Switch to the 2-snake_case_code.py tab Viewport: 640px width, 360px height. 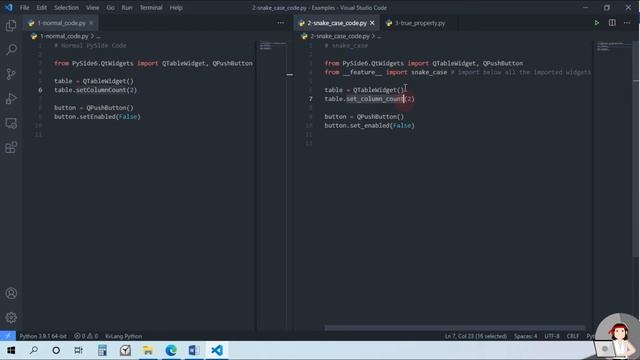click(337, 23)
